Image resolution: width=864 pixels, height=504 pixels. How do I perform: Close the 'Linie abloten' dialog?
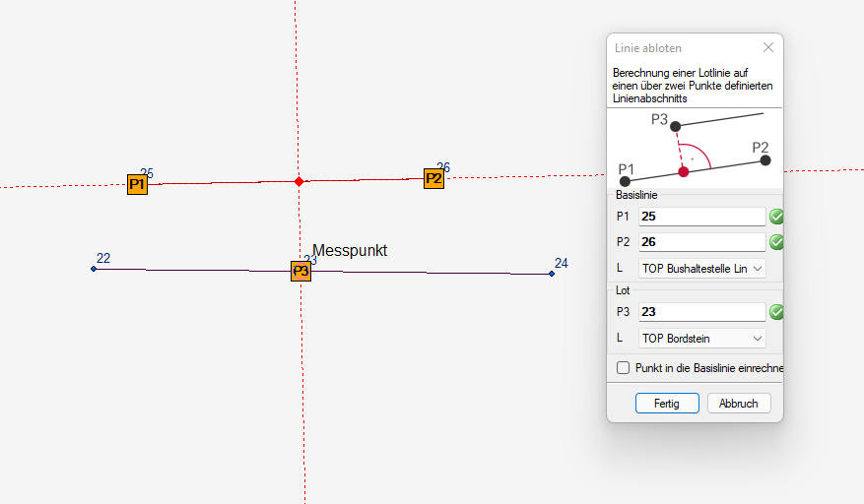(768, 47)
